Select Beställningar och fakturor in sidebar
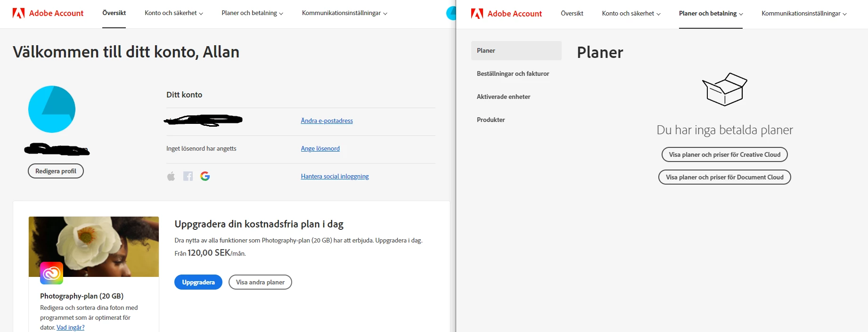The image size is (868, 332). (513, 73)
